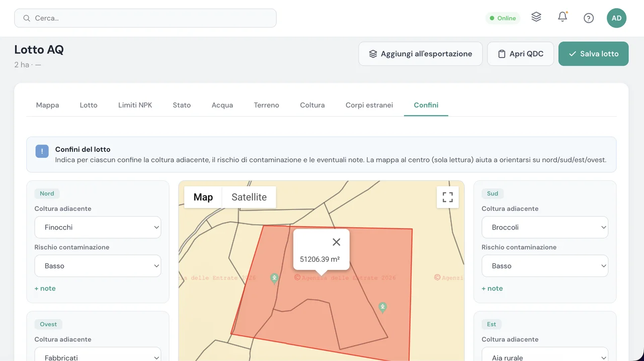This screenshot has width=644, height=361.
Task: Open Ovest coltura dropdown Fabbricati
Action: (98, 354)
